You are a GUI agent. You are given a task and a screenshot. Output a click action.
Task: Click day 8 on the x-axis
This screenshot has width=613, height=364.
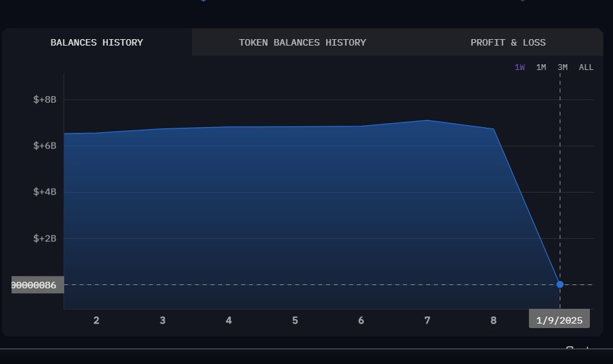(x=493, y=320)
